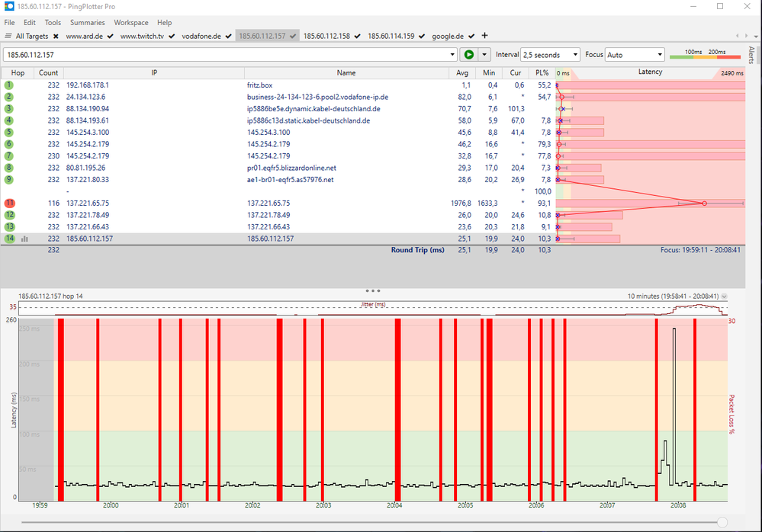Open the Summaries menu

pyautogui.click(x=87, y=22)
